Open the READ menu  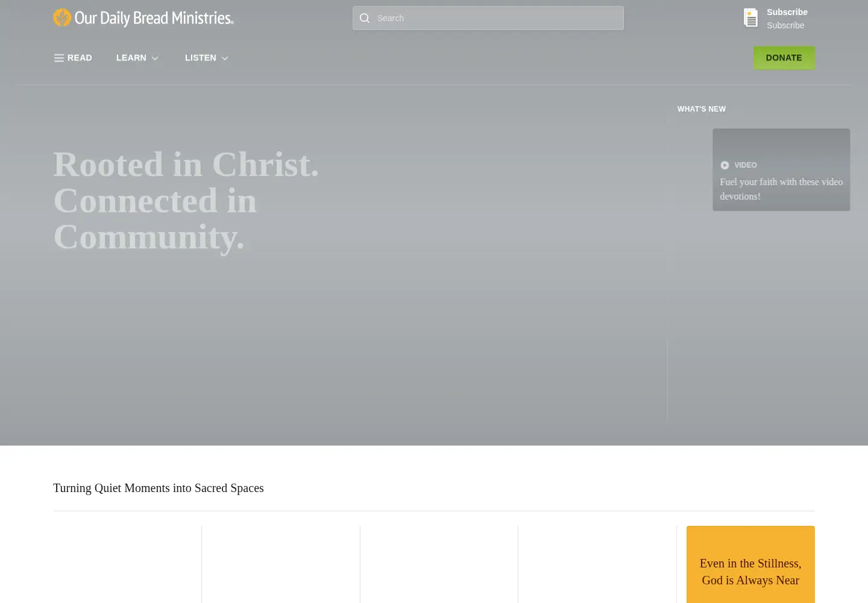(73, 58)
